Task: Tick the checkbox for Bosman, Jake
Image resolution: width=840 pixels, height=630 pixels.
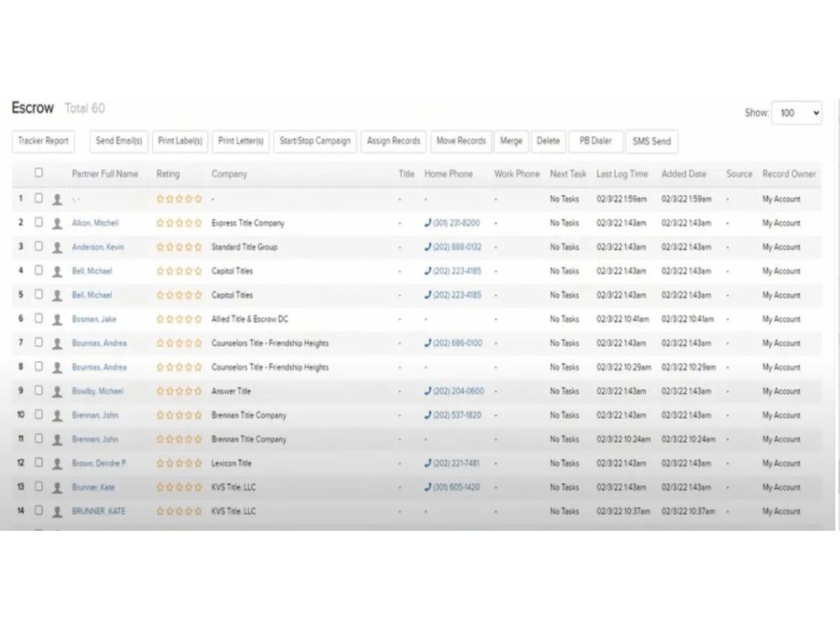Action: 39,318
